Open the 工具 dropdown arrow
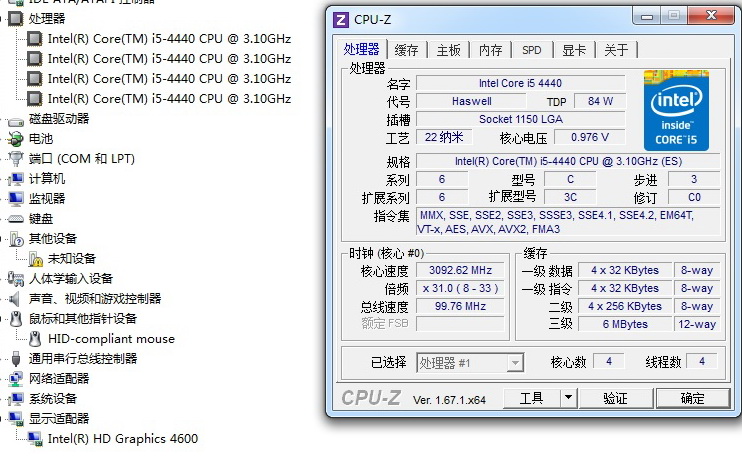 pos(568,398)
